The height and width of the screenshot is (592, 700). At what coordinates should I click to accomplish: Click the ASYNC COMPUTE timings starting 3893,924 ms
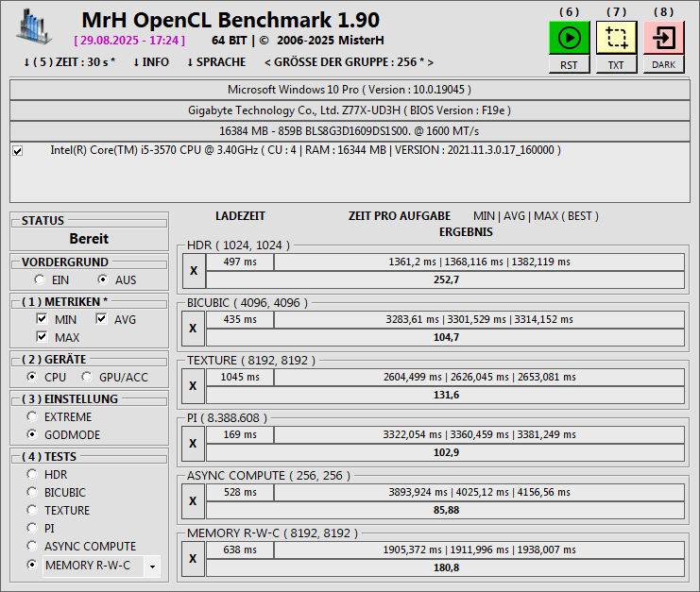point(480,492)
